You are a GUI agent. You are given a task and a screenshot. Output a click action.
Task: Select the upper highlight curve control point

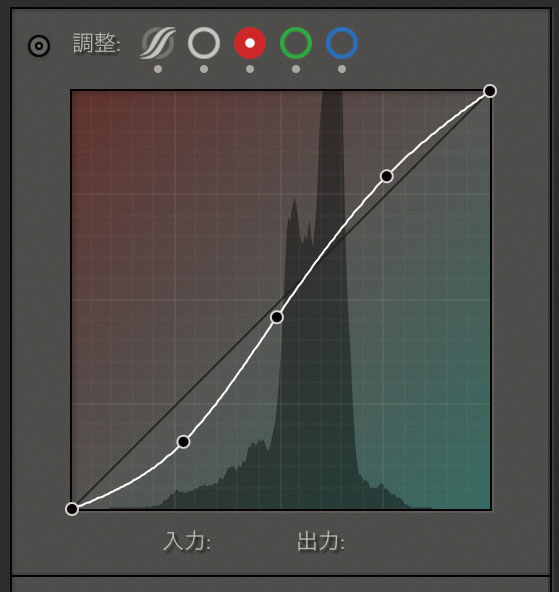click(387, 176)
